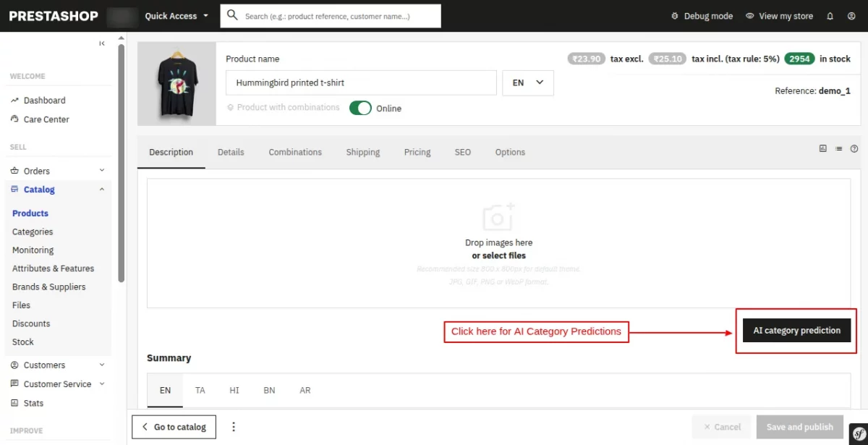Image resolution: width=868 pixels, height=445 pixels.
Task: Open the Quick Access dropdown
Action: [x=176, y=15]
